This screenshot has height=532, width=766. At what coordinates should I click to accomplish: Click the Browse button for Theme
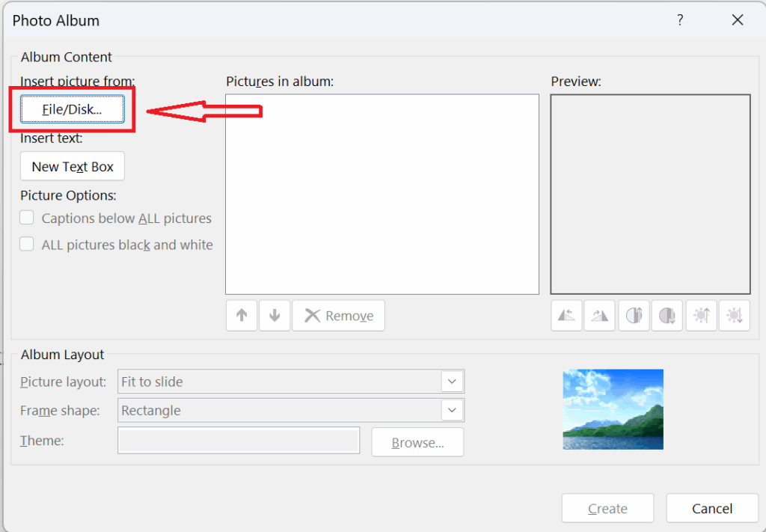417,442
